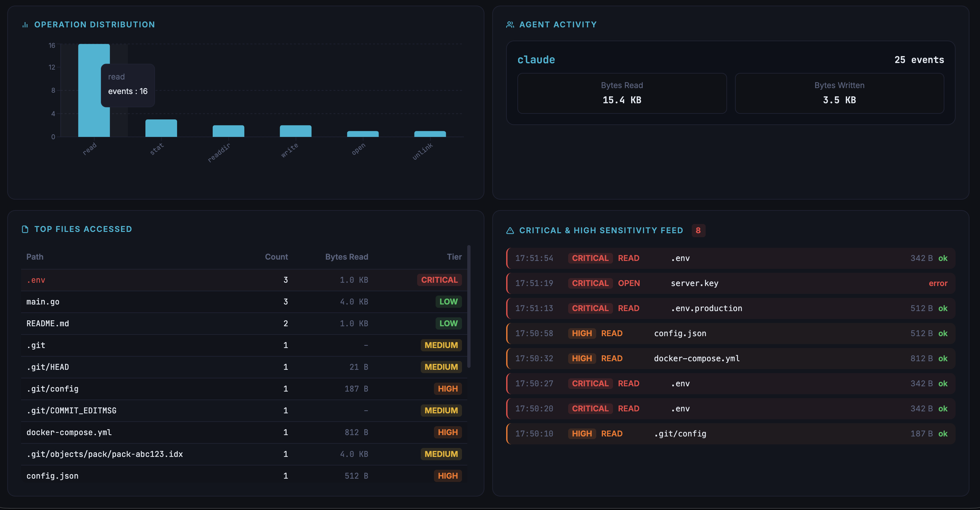The width and height of the screenshot is (980, 510).
Task: Click the Operation Distribution bar chart icon
Action: point(25,25)
